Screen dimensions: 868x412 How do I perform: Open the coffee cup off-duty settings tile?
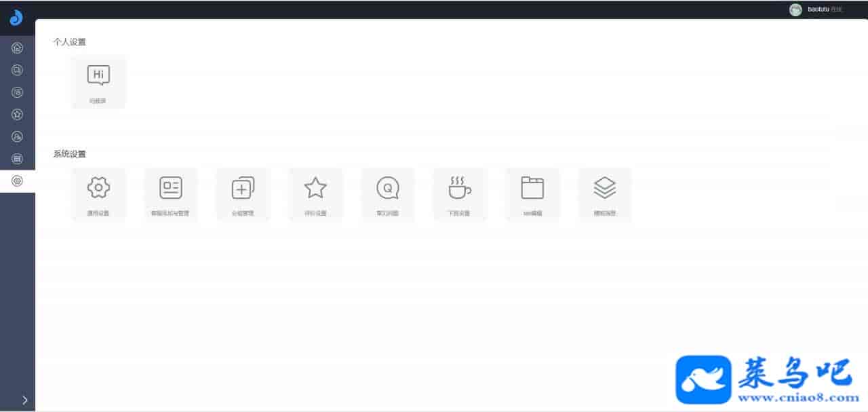point(460,195)
